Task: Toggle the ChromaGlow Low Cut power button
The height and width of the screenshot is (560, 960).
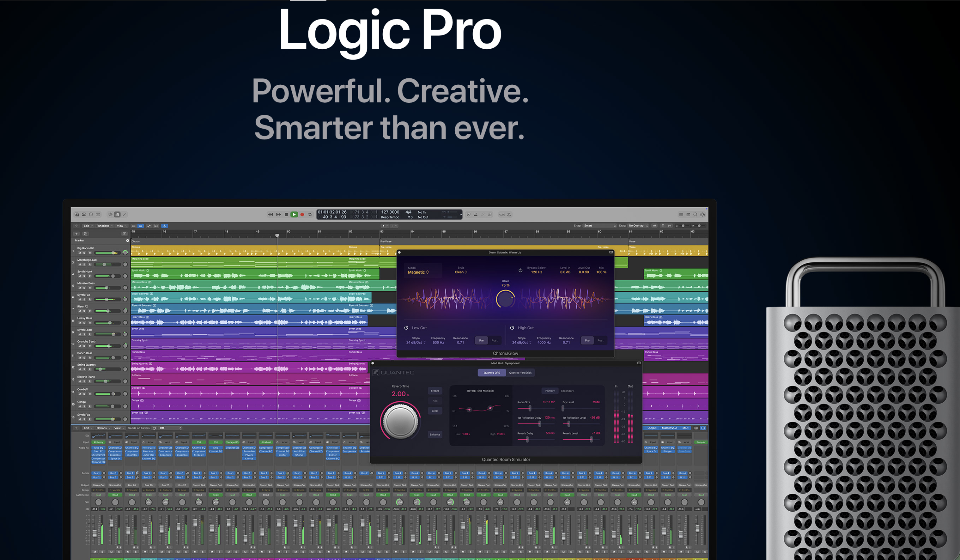Action: click(x=406, y=328)
